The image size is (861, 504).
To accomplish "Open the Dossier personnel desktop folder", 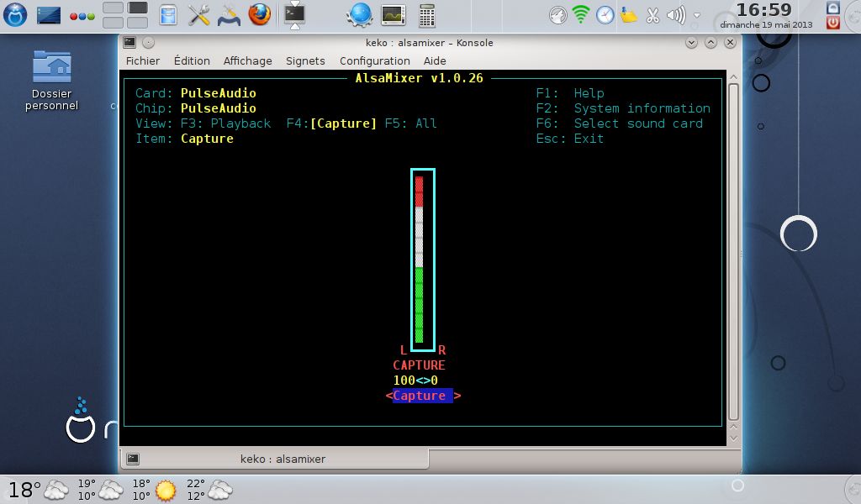I will click(51, 81).
